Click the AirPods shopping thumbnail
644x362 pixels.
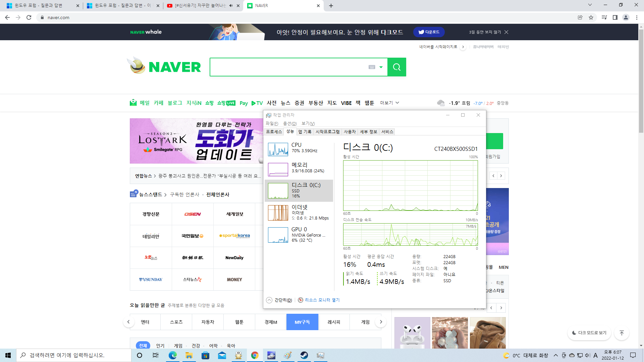[x=412, y=333]
